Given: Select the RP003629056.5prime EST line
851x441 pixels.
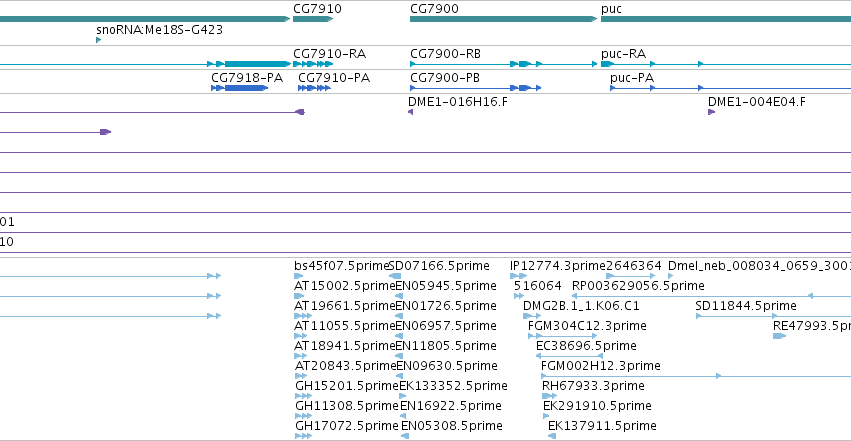Looking at the screenshot, I should pyautogui.click(x=712, y=296).
